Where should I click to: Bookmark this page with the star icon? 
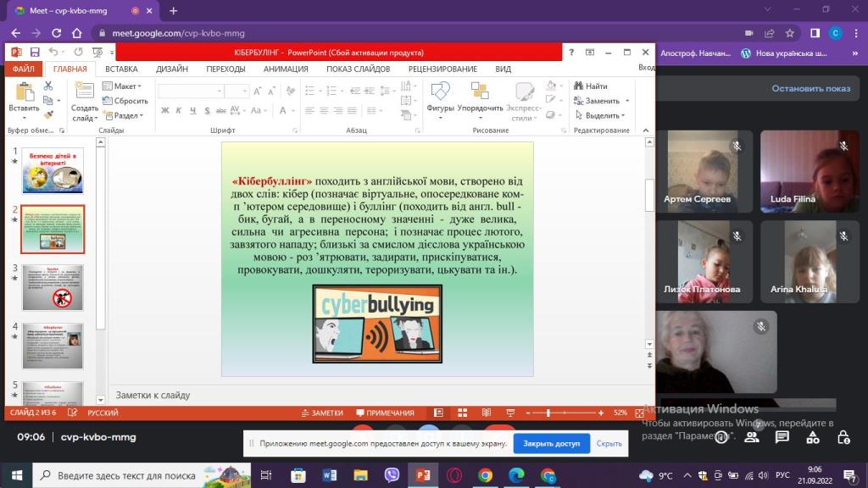tap(790, 33)
